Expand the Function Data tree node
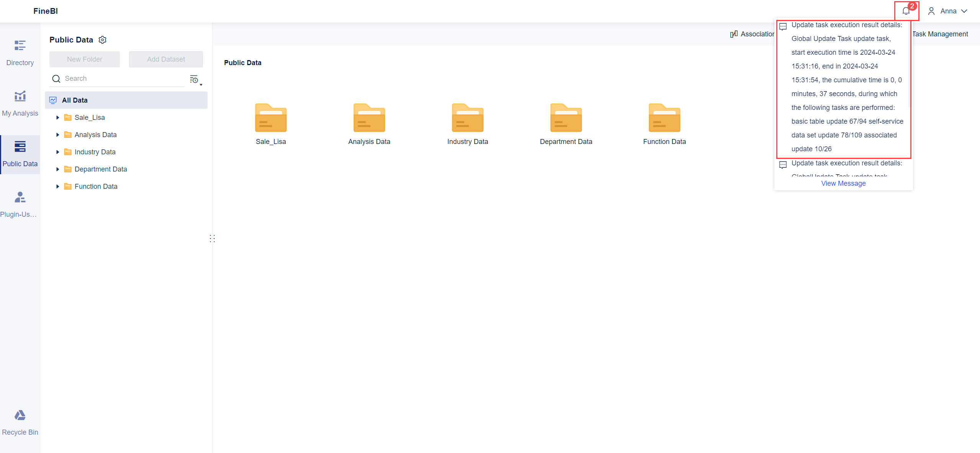Viewport: 980px width, 453px height. coord(57,186)
